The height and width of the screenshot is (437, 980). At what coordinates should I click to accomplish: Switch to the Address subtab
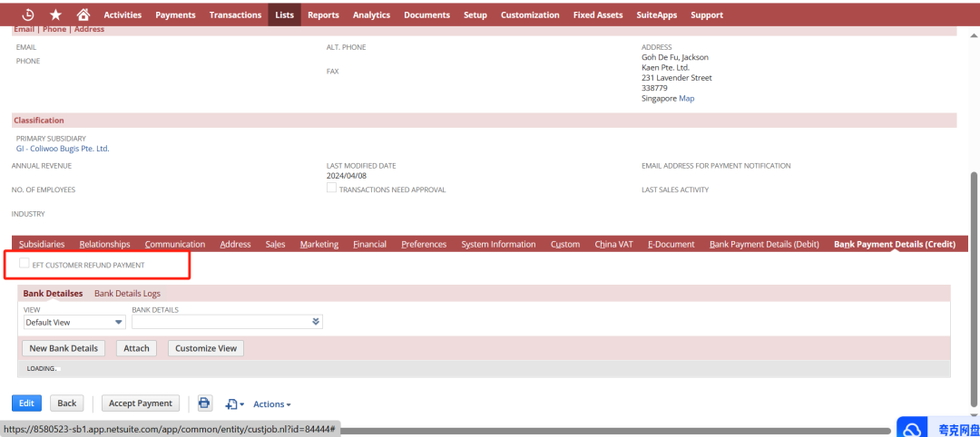coord(236,244)
